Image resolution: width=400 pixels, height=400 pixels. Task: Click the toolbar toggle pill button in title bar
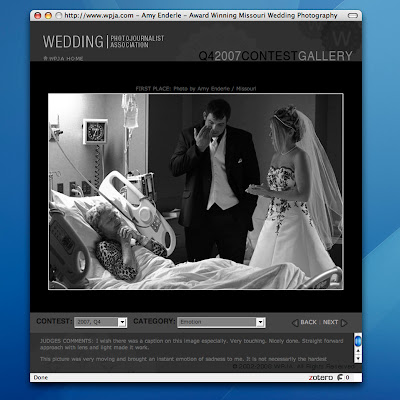(353, 15)
